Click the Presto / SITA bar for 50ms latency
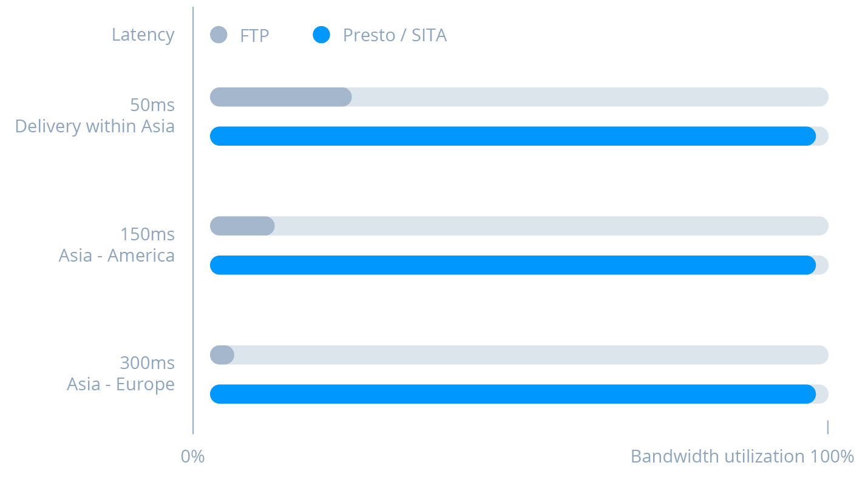Screen dimensions: 868x488 [x=513, y=136]
